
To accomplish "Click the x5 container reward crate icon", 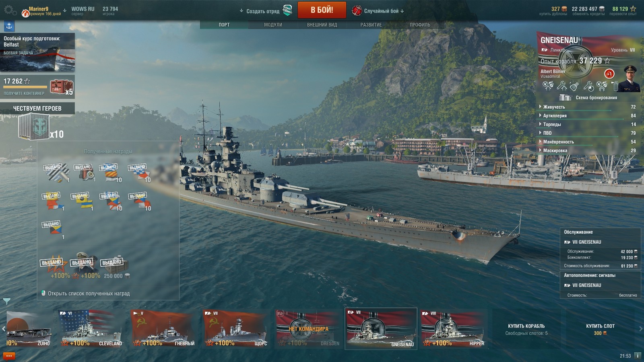I will (x=61, y=86).
